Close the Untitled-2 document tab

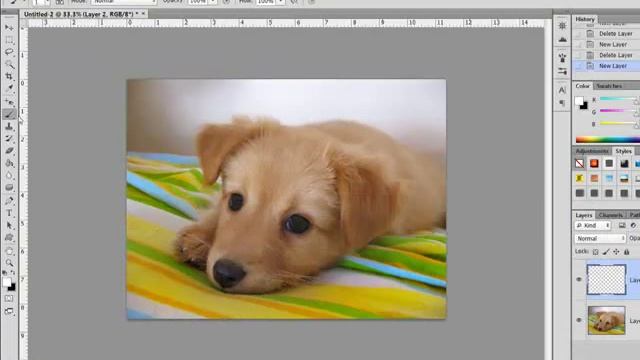[x=144, y=14]
